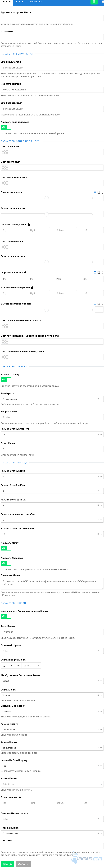Disable the Показать поле телефона switch
The height and width of the screenshot is (868, 104).
pos(6,127)
